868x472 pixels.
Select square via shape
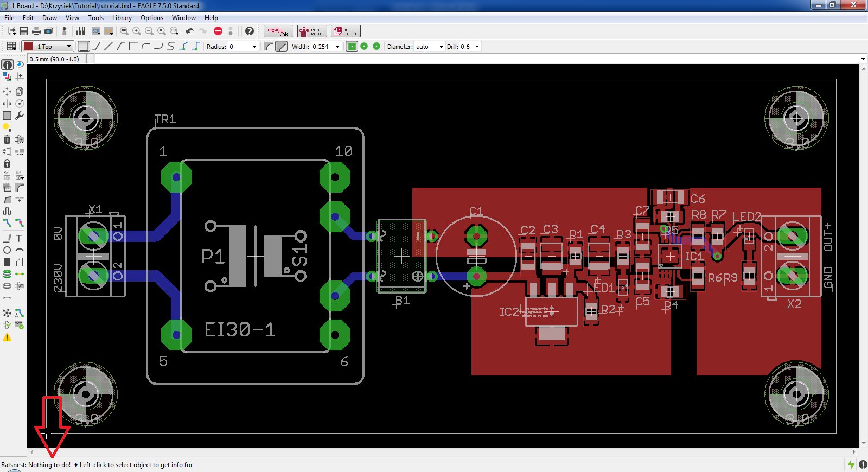[352, 47]
